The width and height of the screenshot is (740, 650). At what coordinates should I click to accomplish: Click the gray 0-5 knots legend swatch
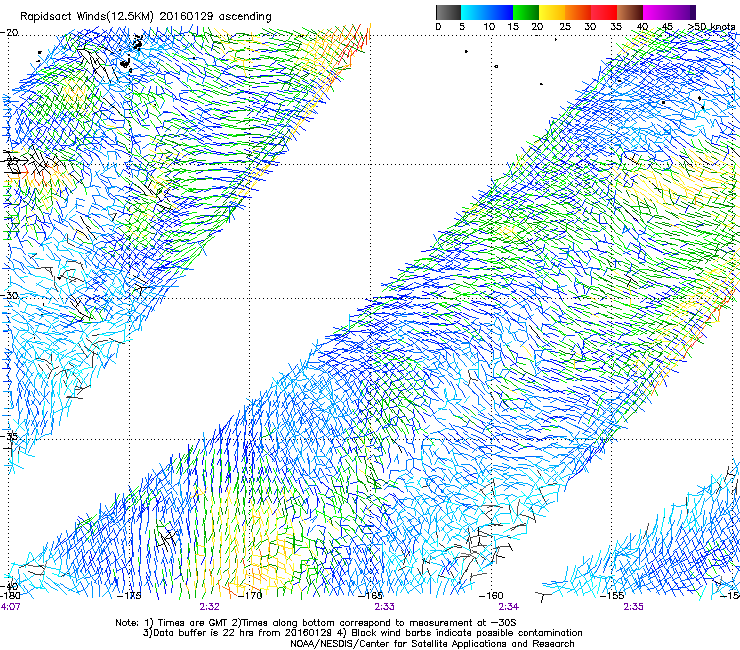click(x=448, y=12)
